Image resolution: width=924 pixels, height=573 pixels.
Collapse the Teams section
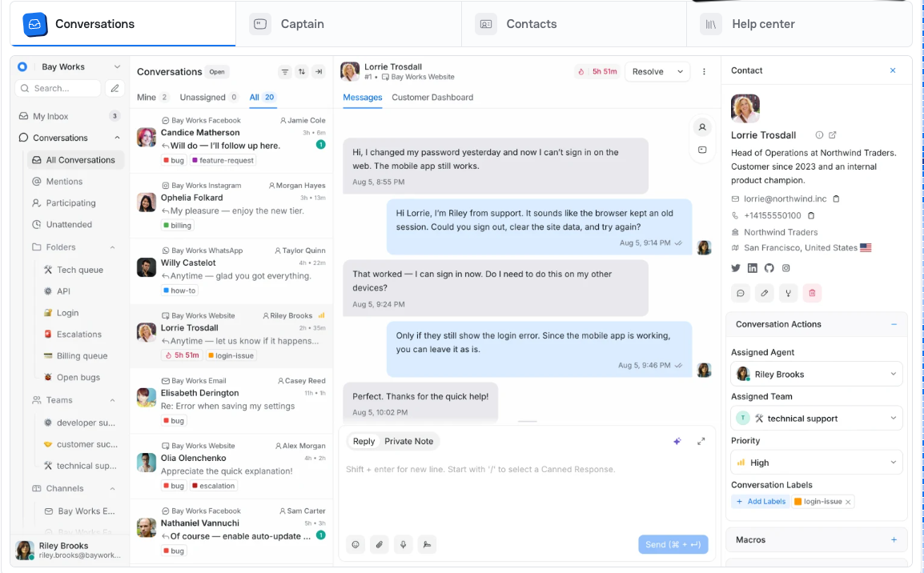(x=113, y=400)
